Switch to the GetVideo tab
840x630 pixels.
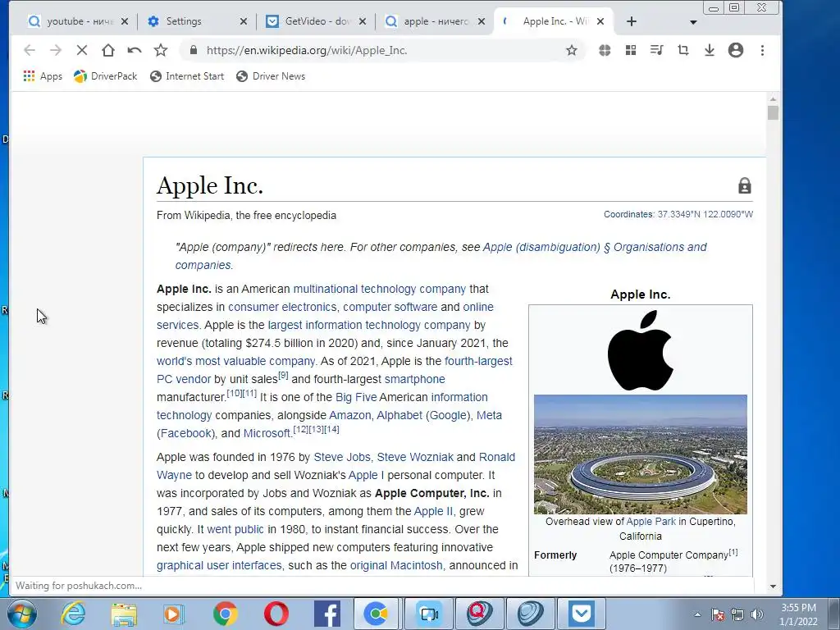coord(317,21)
